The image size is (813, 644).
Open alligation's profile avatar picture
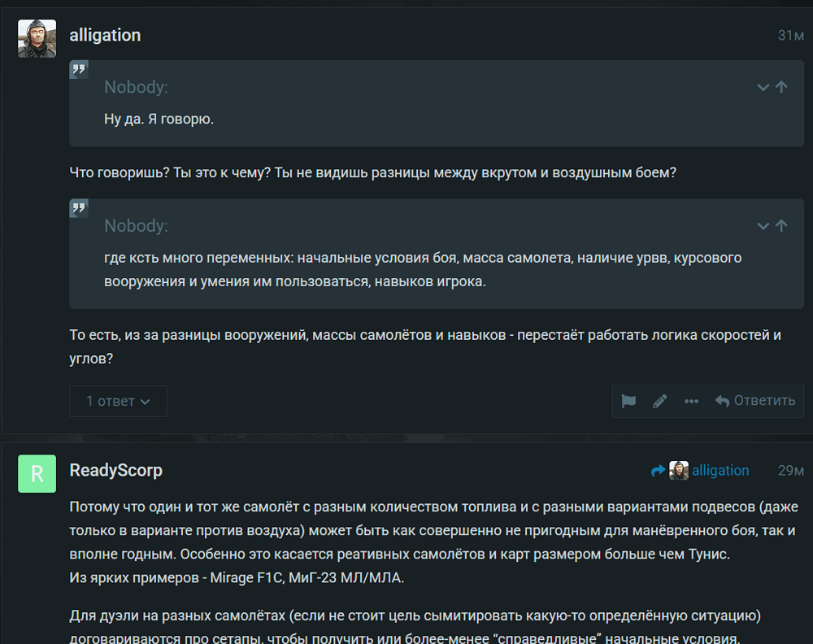click(37, 38)
